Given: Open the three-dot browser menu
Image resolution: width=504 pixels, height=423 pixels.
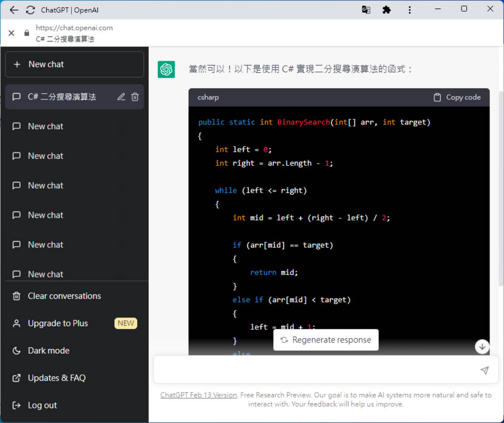Looking at the screenshot, I should click(409, 10).
